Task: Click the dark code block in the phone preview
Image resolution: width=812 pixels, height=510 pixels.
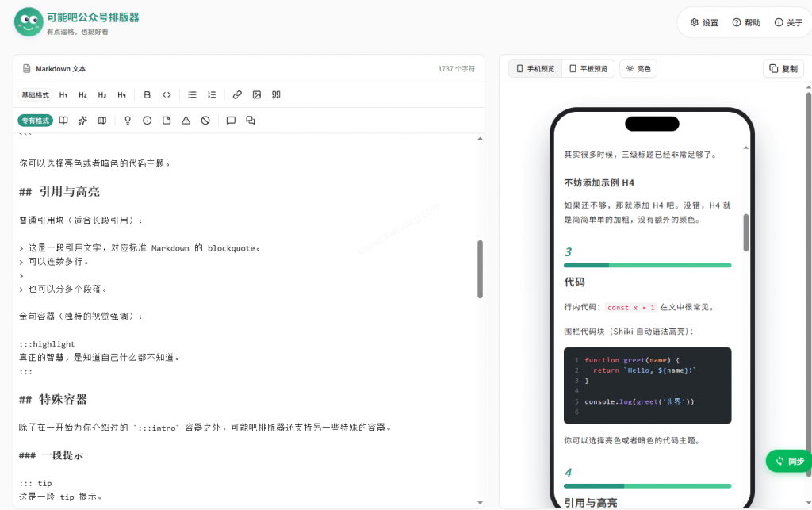Action: coord(647,385)
